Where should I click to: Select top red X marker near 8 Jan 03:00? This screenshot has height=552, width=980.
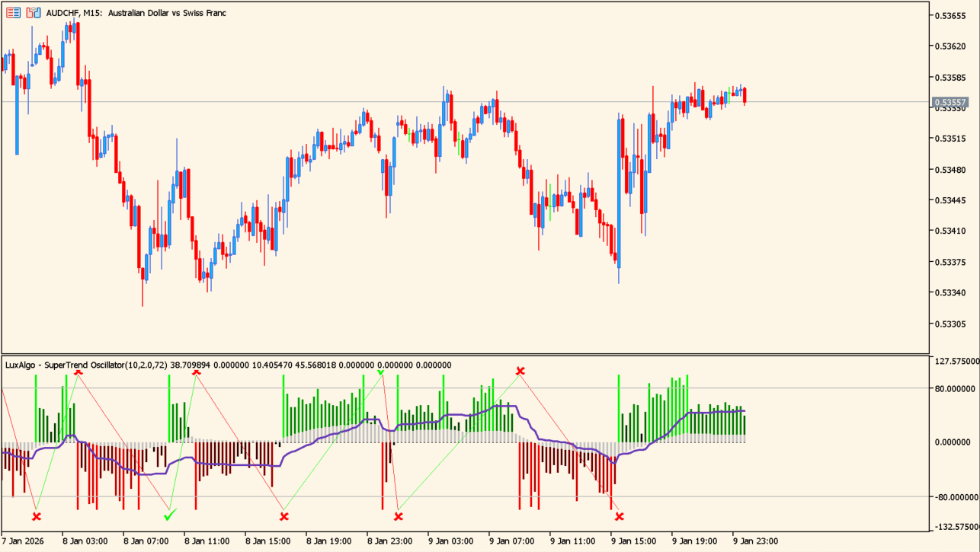pyautogui.click(x=78, y=371)
